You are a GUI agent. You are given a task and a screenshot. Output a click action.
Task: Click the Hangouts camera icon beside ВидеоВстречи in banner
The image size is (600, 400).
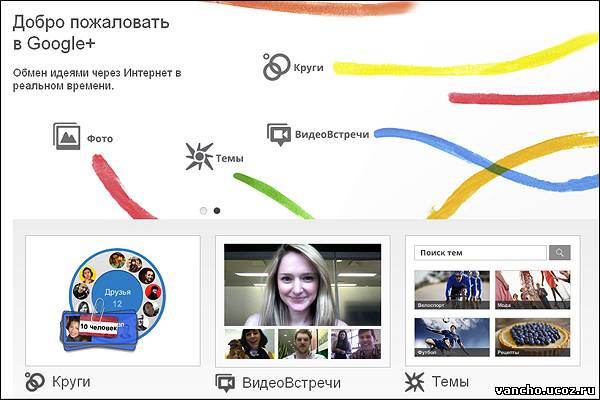[x=279, y=134]
